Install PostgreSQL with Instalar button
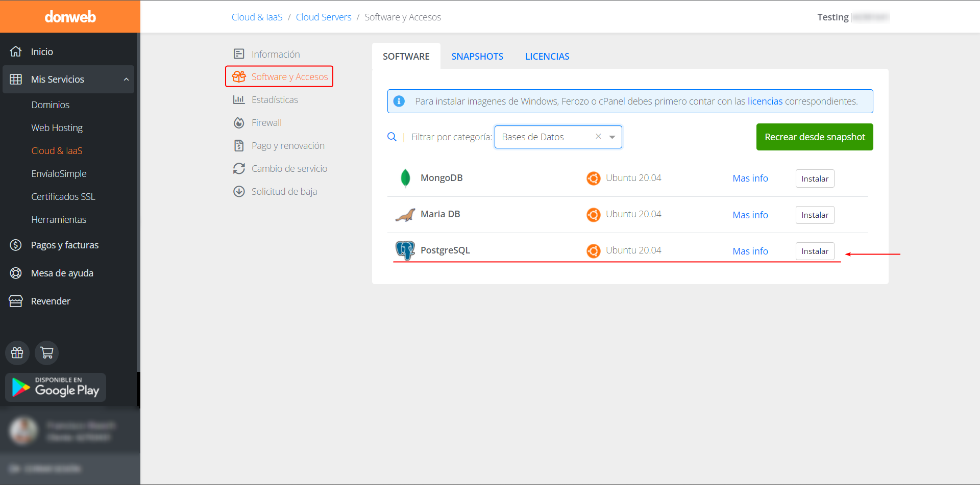Screen dimensions: 980x485 pyautogui.click(x=815, y=251)
